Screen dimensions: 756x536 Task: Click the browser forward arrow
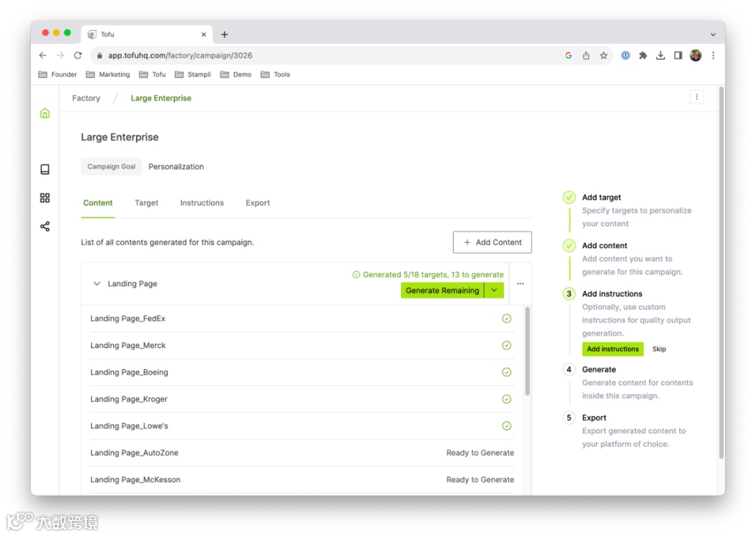click(x=60, y=55)
